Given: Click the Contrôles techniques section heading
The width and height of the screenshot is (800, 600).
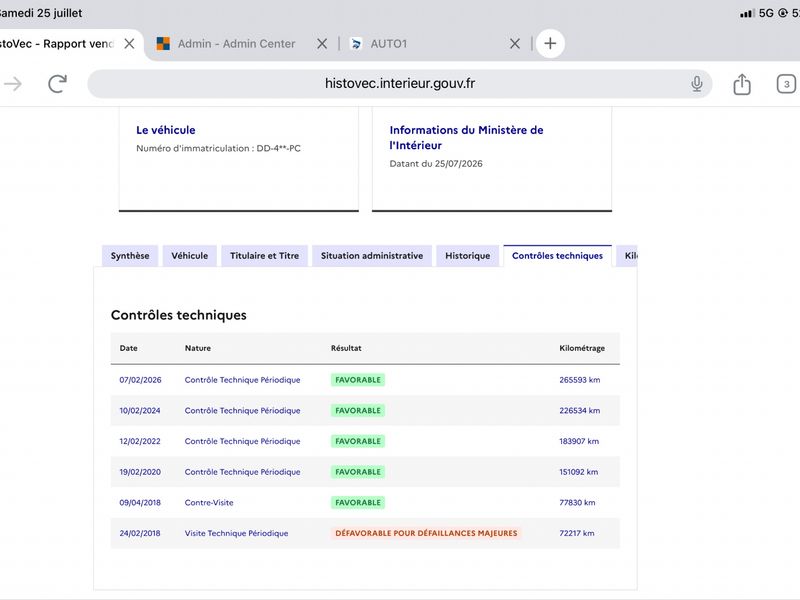Looking at the screenshot, I should pos(179,315).
